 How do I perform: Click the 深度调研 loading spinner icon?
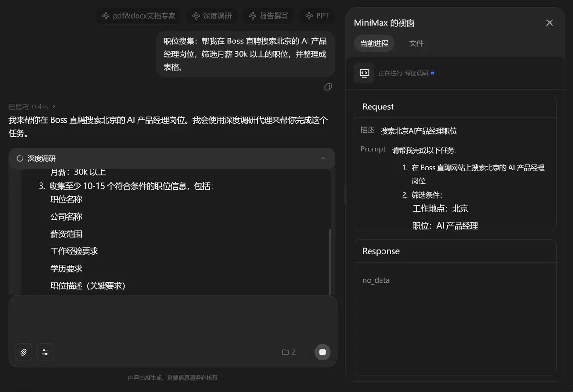click(x=20, y=159)
